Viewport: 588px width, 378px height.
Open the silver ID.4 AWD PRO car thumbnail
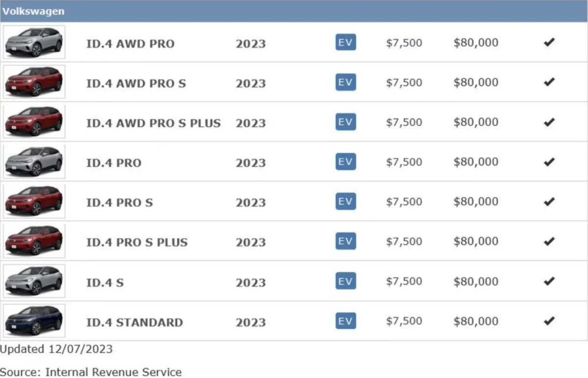[x=34, y=43]
